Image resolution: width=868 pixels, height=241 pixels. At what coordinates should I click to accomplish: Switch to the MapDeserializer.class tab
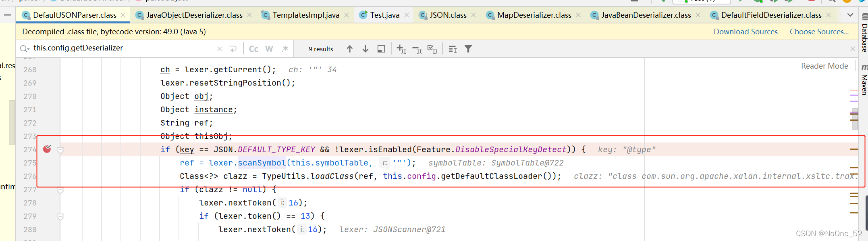tap(534, 15)
